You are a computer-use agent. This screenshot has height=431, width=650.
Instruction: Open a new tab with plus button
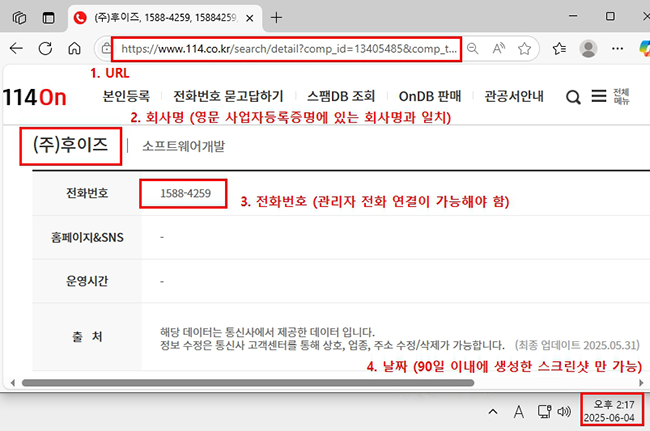click(x=276, y=17)
